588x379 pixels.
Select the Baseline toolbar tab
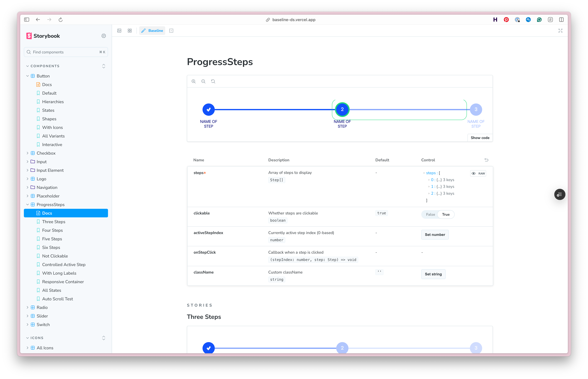click(x=152, y=31)
